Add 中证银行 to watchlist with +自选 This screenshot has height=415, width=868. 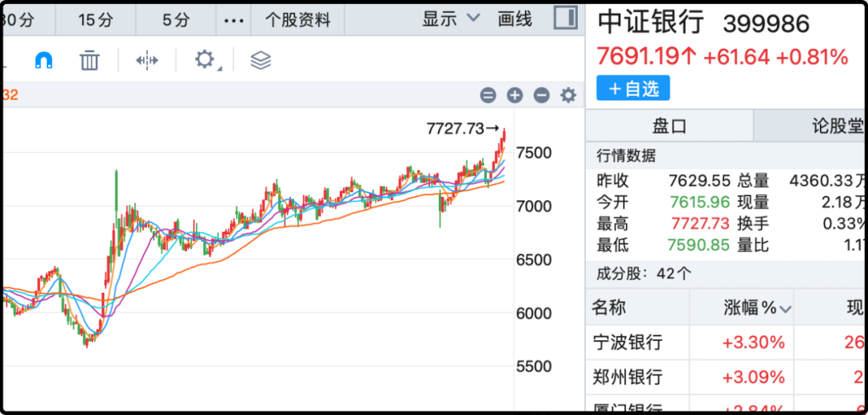(x=633, y=88)
